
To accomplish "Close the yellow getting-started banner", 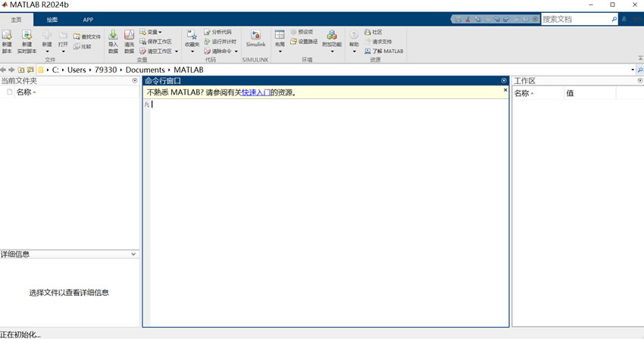I will coord(505,90).
